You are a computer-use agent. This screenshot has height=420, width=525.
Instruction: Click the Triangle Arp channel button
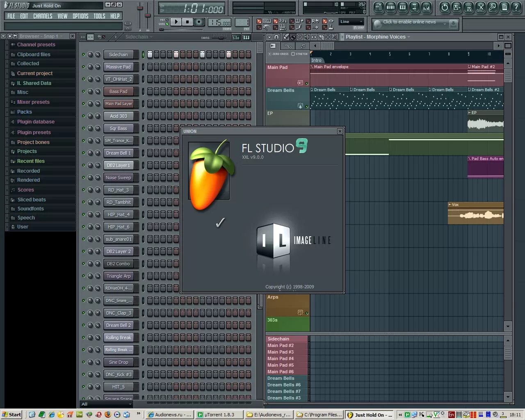118,276
